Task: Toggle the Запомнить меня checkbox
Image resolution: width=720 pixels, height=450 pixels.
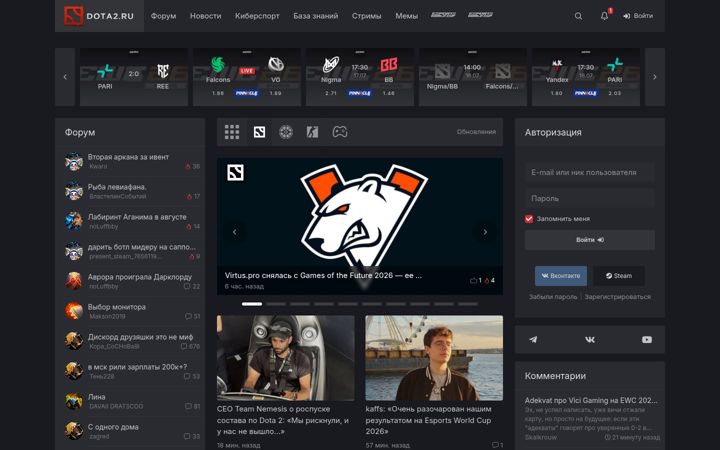Action: coord(529,219)
